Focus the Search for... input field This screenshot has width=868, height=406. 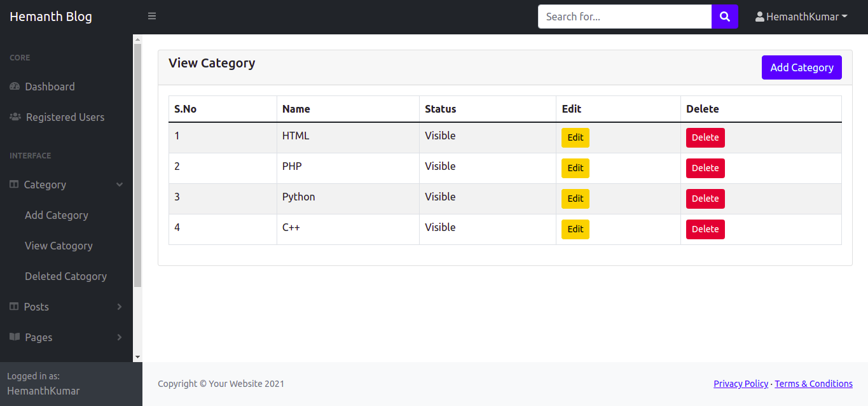(x=624, y=17)
